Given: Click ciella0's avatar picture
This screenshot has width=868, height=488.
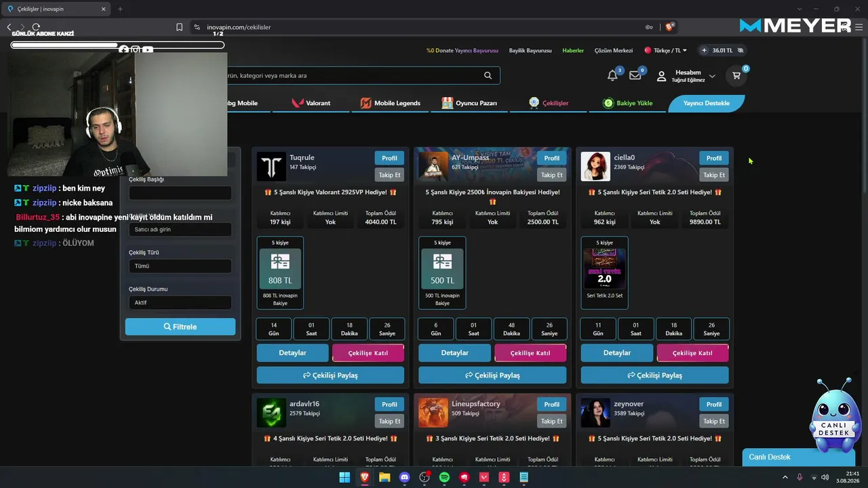Looking at the screenshot, I should point(595,166).
